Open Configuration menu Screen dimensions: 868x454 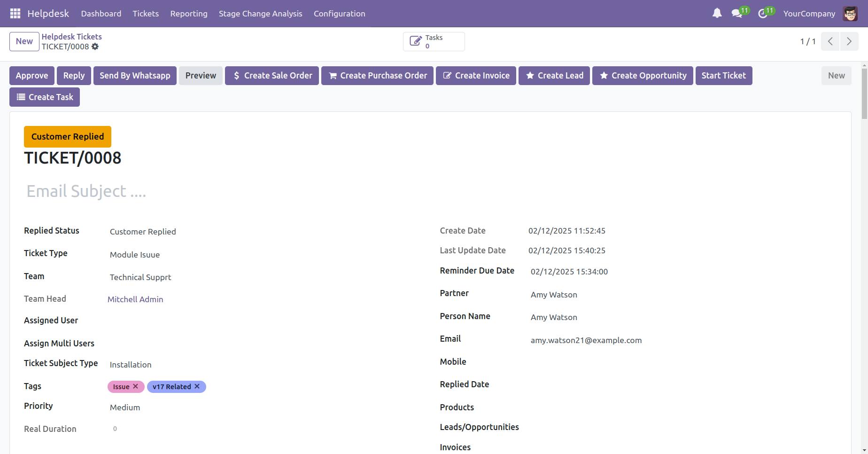click(340, 14)
